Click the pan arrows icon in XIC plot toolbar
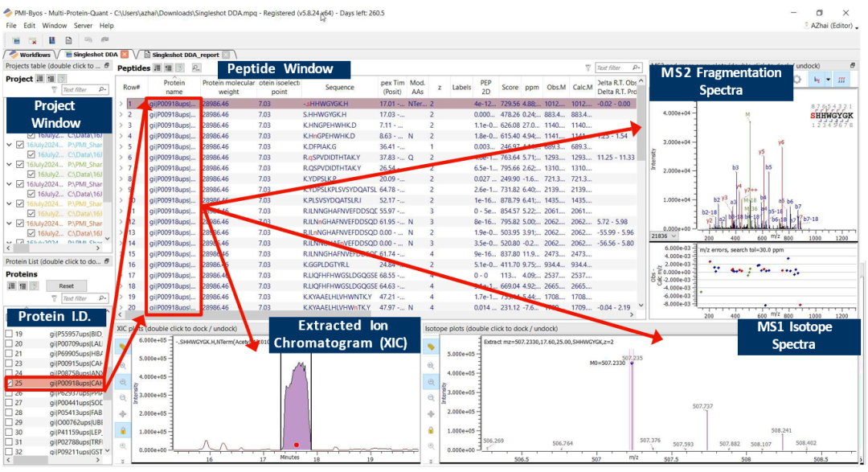Screen dimensions: 868x472 click(123, 413)
